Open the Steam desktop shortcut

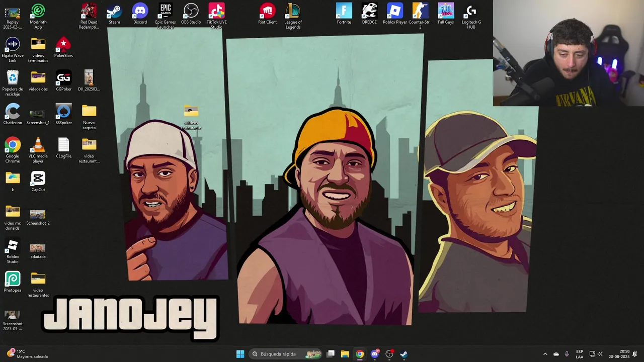click(x=114, y=14)
